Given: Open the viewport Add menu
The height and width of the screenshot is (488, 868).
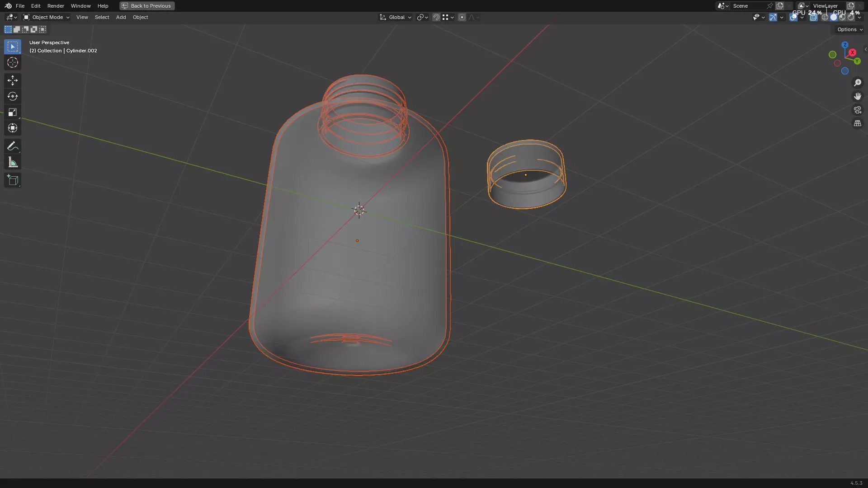Looking at the screenshot, I should point(121,17).
